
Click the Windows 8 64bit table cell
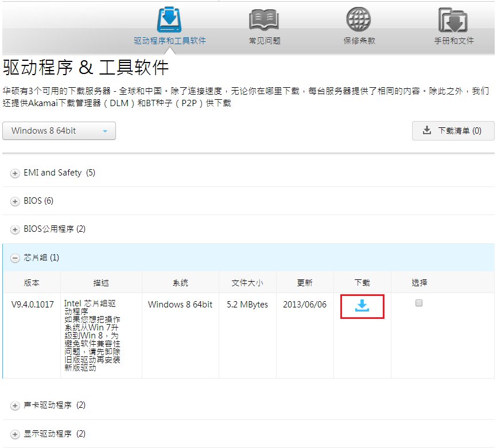[180, 305]
